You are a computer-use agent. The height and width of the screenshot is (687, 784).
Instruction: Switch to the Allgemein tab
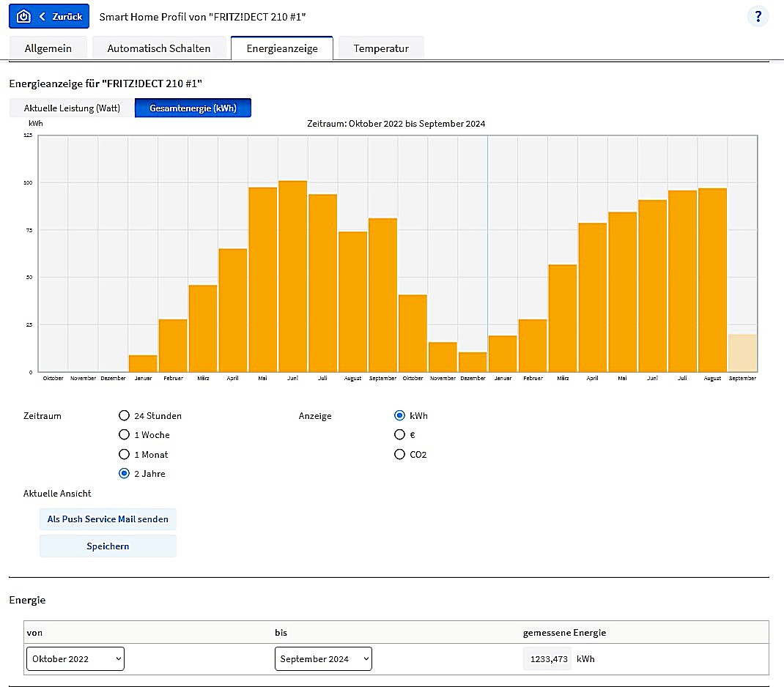(48, 48)
